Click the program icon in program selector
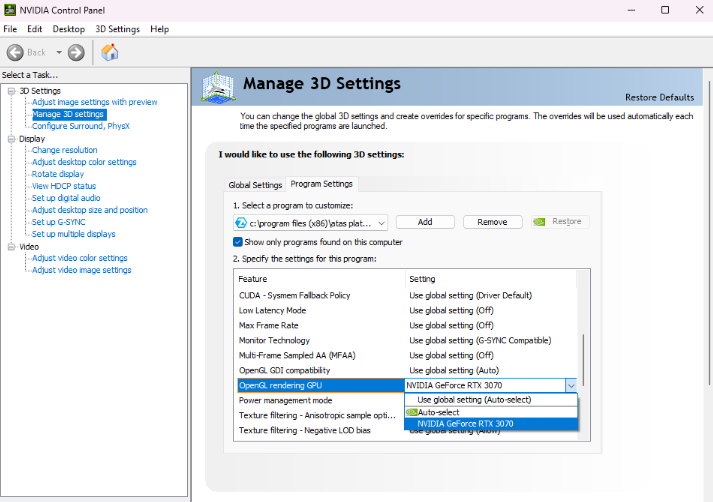Image resolution: width=713 pixels, height=502 pixels. [241, 223]
